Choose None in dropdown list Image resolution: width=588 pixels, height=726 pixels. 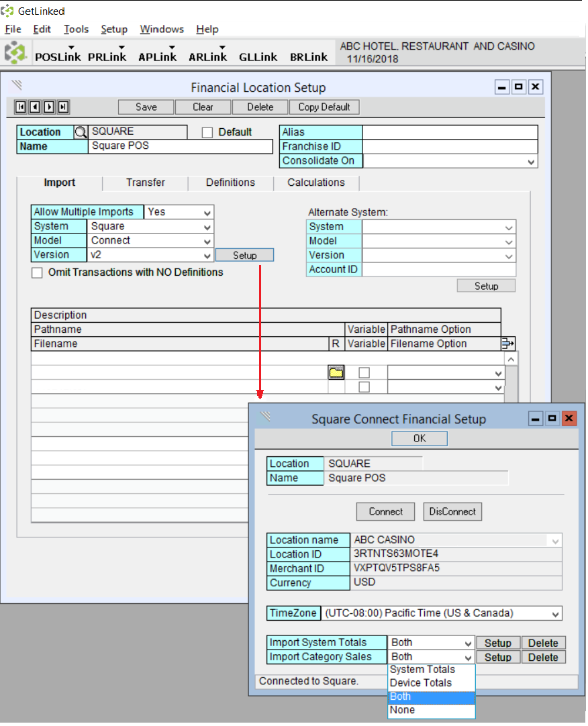click(x=432, y=711)
